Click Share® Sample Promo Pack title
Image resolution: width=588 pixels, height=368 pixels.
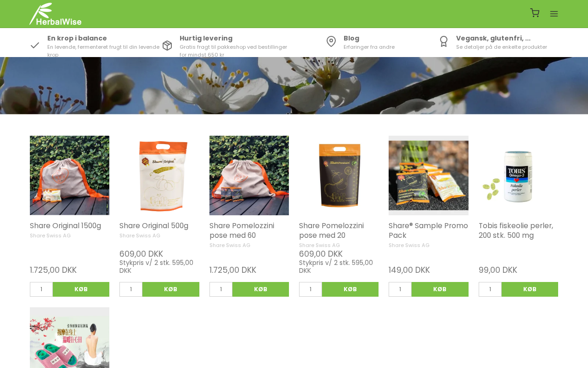pyautogui.click(x=428, y=230)
